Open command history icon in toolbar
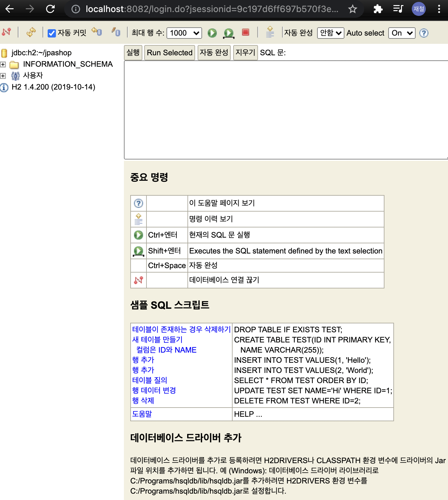 [x=270, y=32]
